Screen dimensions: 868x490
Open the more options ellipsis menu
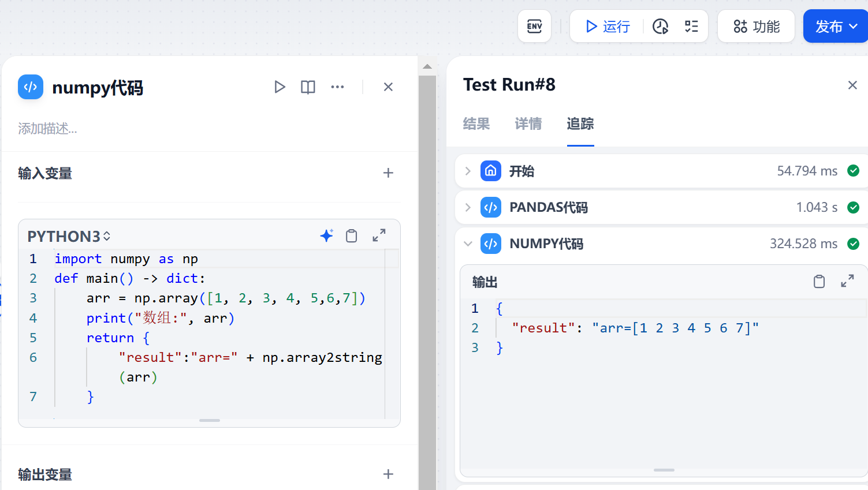(x=337, y=87)
